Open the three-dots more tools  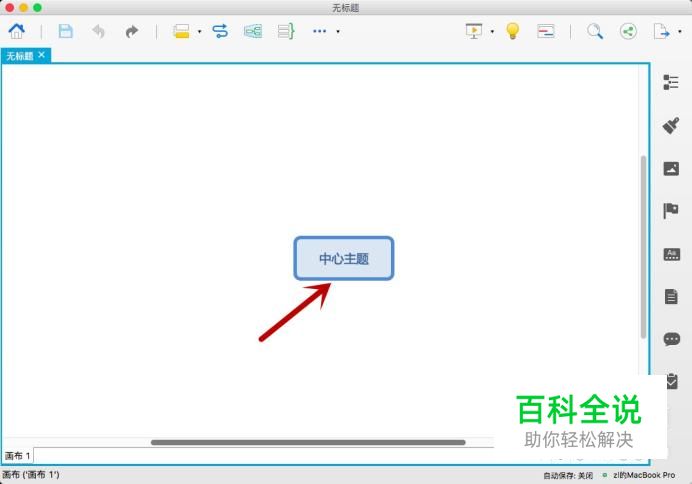click(320, 31)
